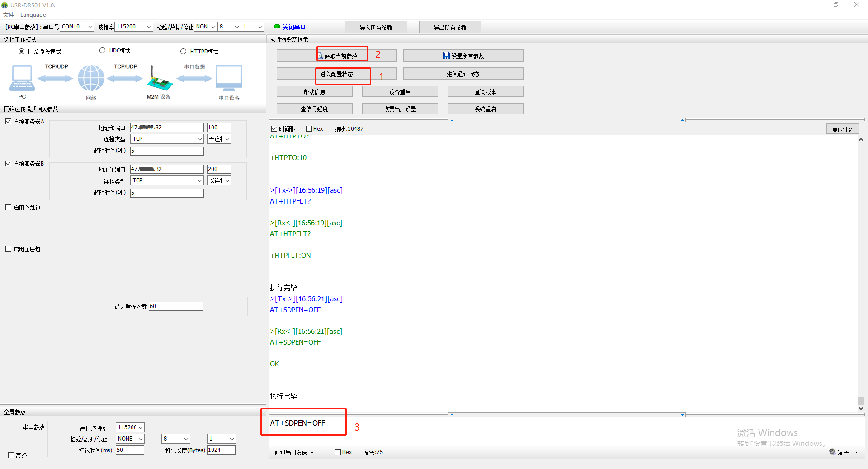Open the 文件 menu
868x469 pixels.
(9, 15)
